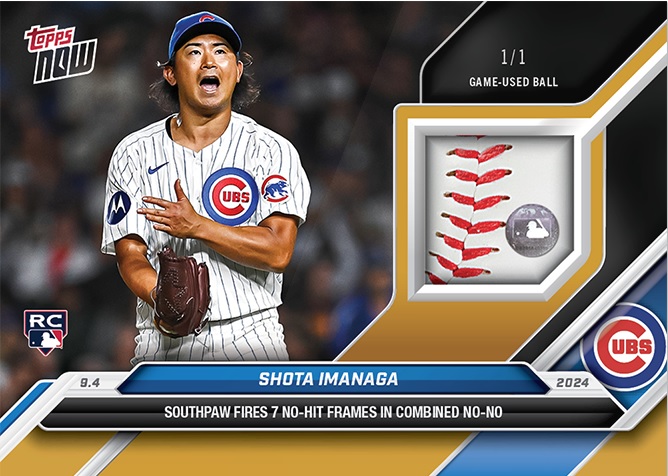Click the large Cubs logo at bottom right
This screenshot has height=476, width=668.
click(x=625, y=346)
